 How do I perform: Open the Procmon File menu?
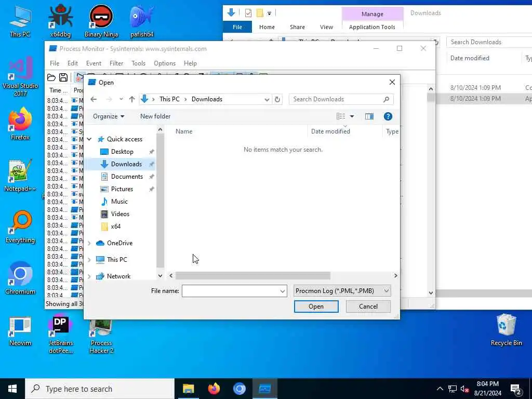click(x=54, y=63)
